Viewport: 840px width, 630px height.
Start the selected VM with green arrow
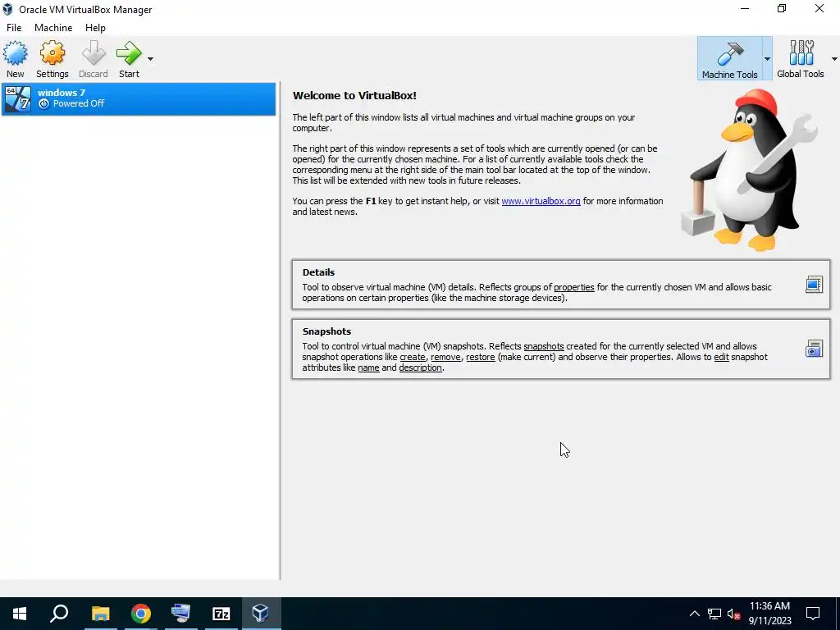pyautogui.click(x=129, y=59)
